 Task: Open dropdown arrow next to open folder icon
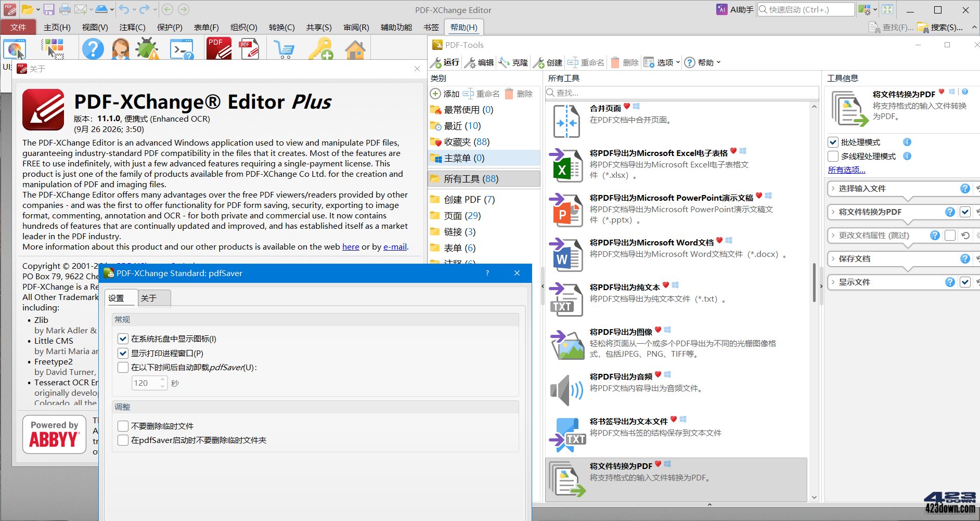click(x=38, y=9)
